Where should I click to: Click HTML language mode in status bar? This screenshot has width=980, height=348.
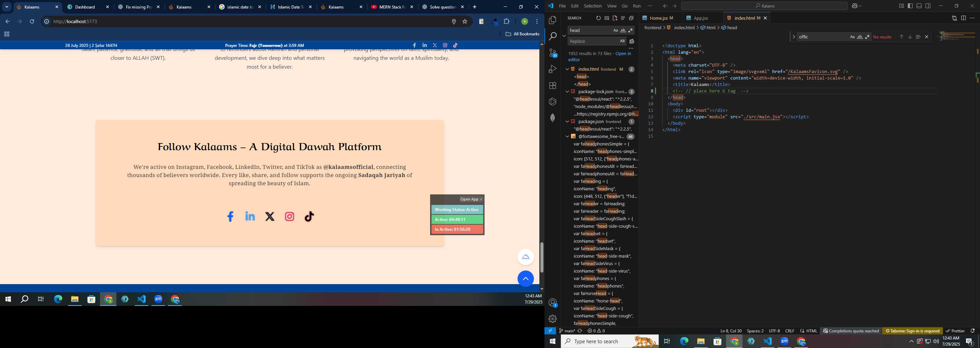click(812, 331)
